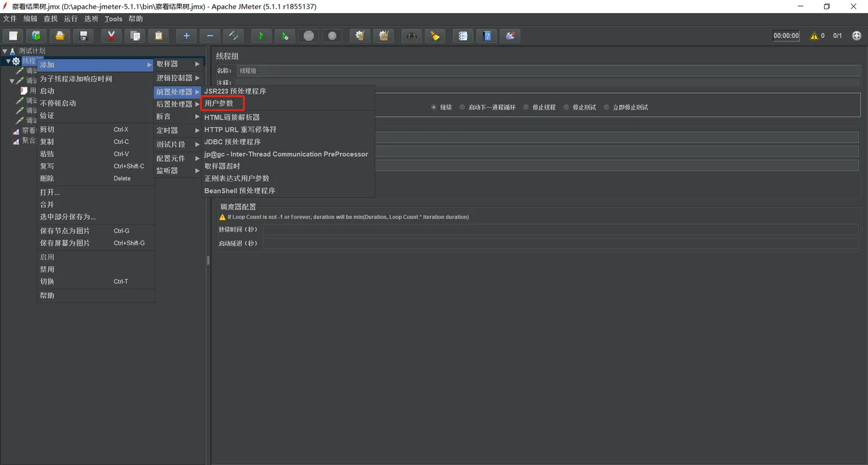Expand the 逻辑控制器 submenu

pyautogui.click(x=178, y=78)
